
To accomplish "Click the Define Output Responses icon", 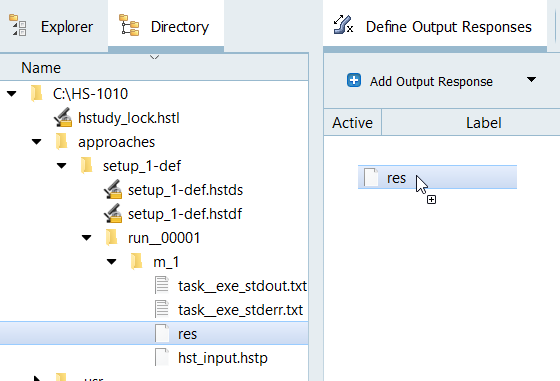I will (x=343, y=25).
